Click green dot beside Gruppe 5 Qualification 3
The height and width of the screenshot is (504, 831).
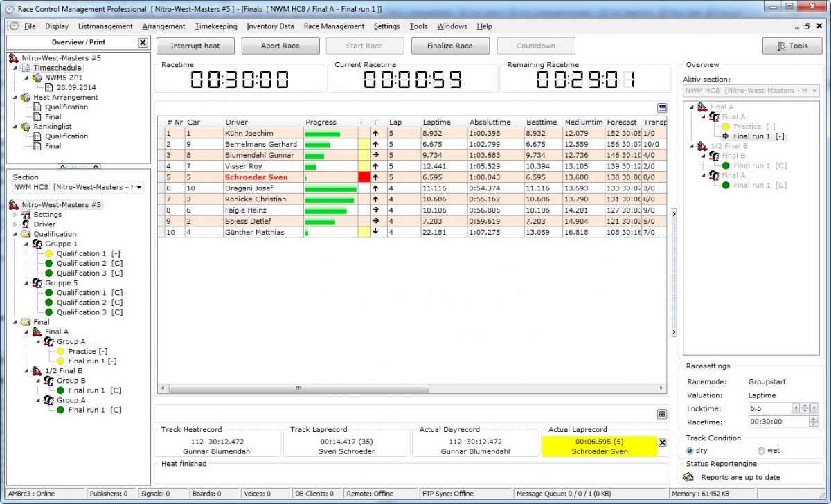pyautogui.click(x=49, y=312)
